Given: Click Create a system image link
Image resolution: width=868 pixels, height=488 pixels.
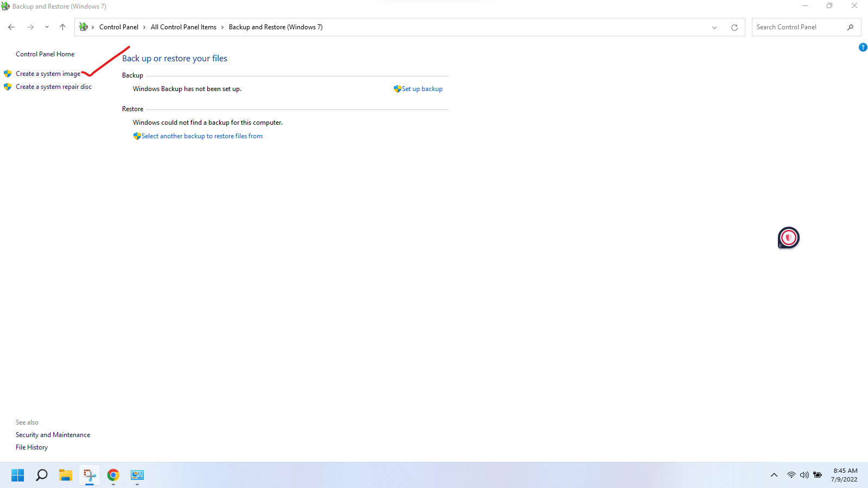Looking at the screenshot, I should (48, 74).
